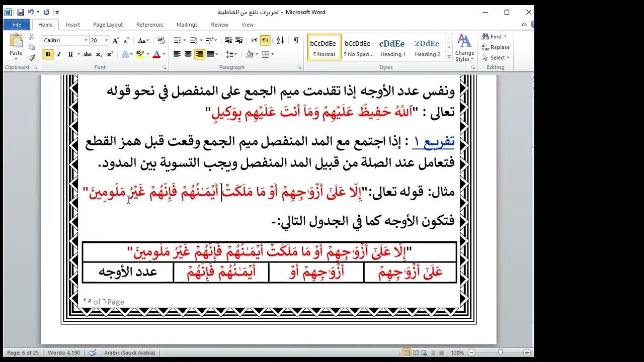
Task: Grow the font size
Action: point(116,40)
